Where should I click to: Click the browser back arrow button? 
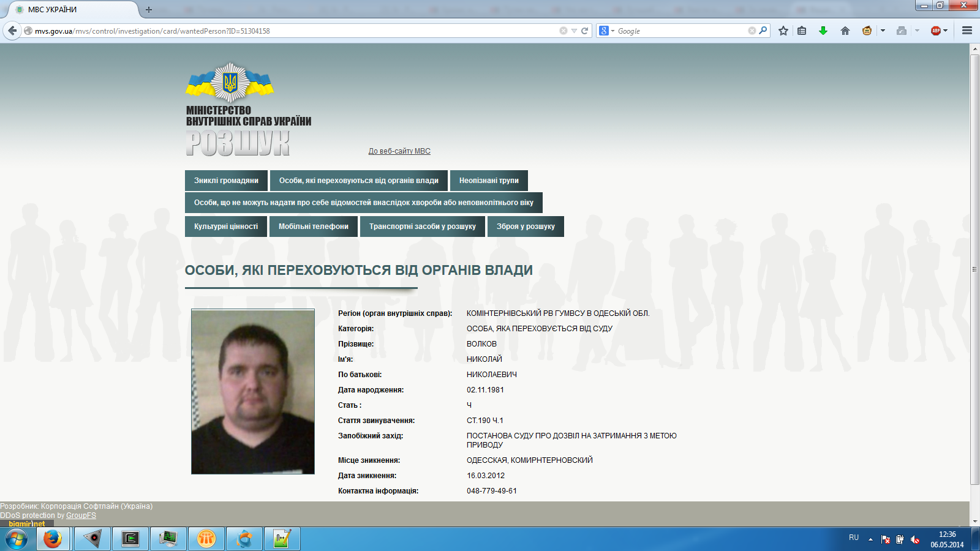pyautogui.click(x=12, y=31)
